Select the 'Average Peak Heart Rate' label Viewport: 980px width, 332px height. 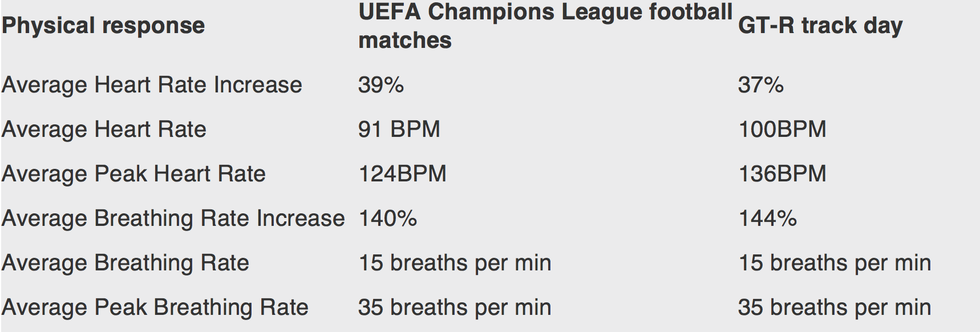point(133,174)
